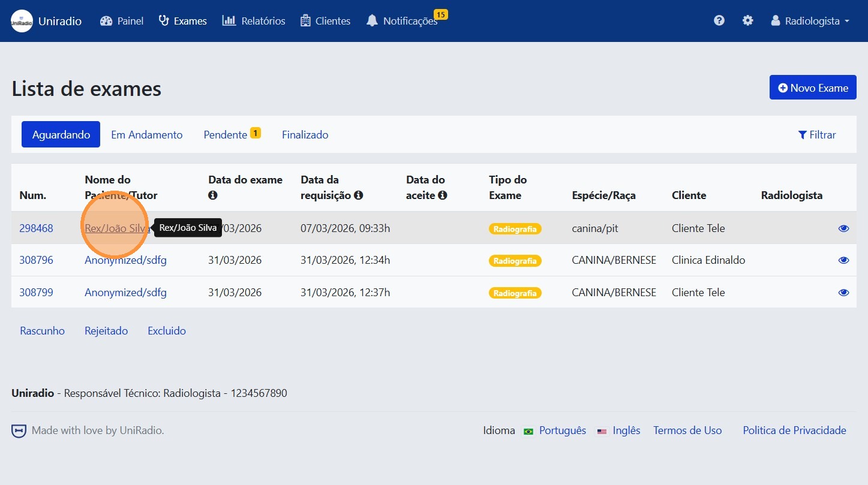
Task: Click the Radiografia badge for exam 308796
Action: pos(515,261)
